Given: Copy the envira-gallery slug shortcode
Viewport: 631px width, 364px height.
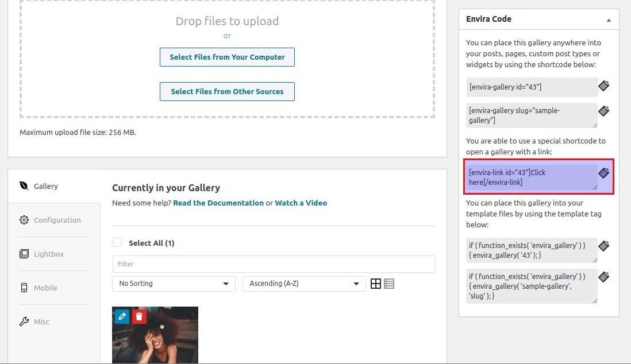Looking at the screenshot, I should coord(603,111).
